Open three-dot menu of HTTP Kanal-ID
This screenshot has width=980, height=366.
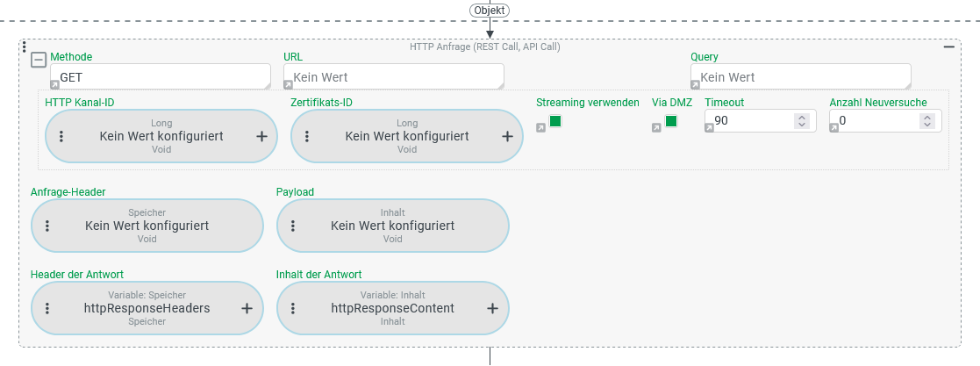click(61, 136)
